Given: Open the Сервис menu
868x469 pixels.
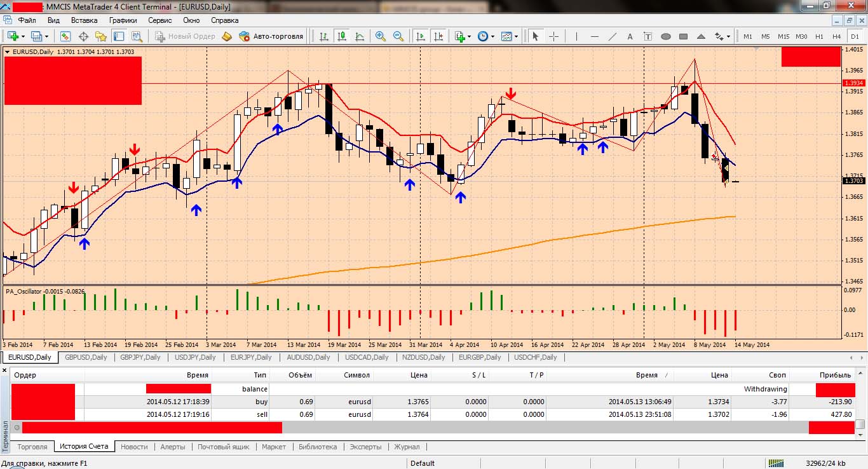Looking at the screenshot, I should 159,20.
